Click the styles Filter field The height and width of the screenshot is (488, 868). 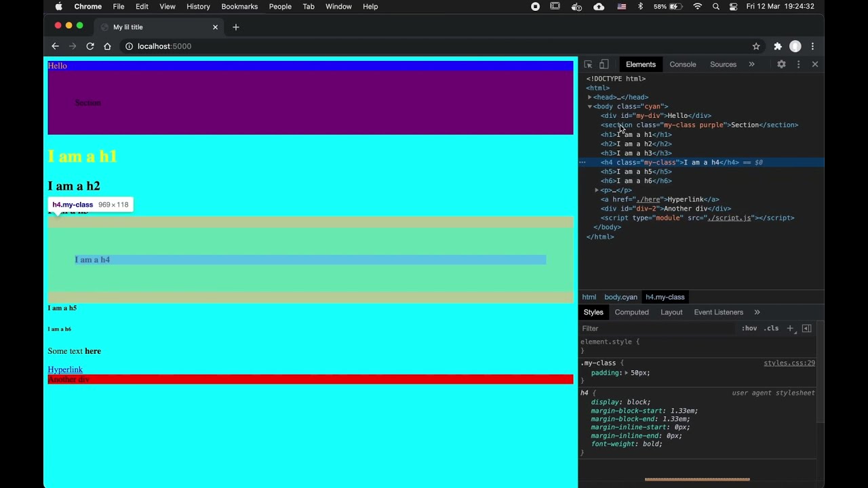[658, 328]
